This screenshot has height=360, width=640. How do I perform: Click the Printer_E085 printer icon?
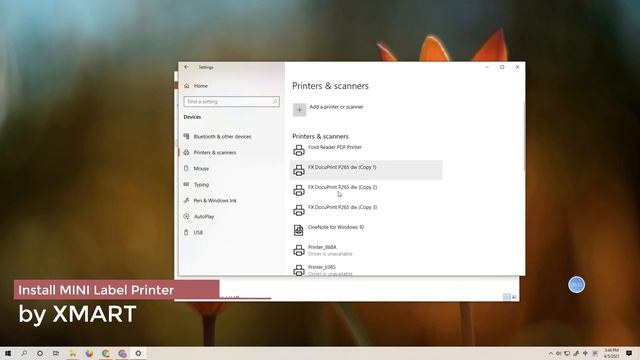[x=299, y=270]
